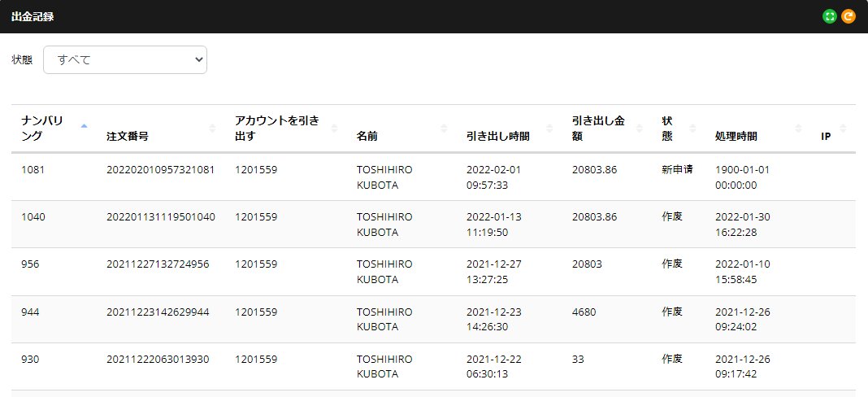
Task: Open the 状態 filter dropdown
Action: point(125,59)
